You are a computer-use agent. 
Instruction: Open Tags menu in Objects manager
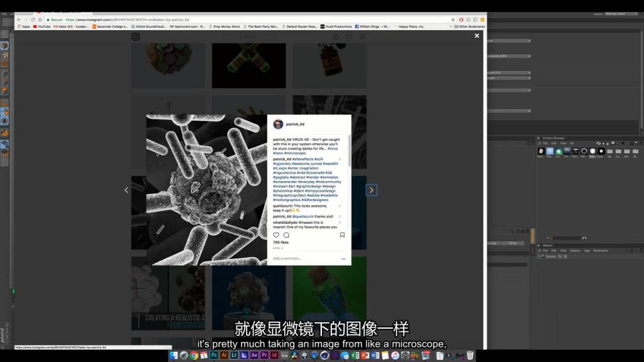(x=587, y=251)
